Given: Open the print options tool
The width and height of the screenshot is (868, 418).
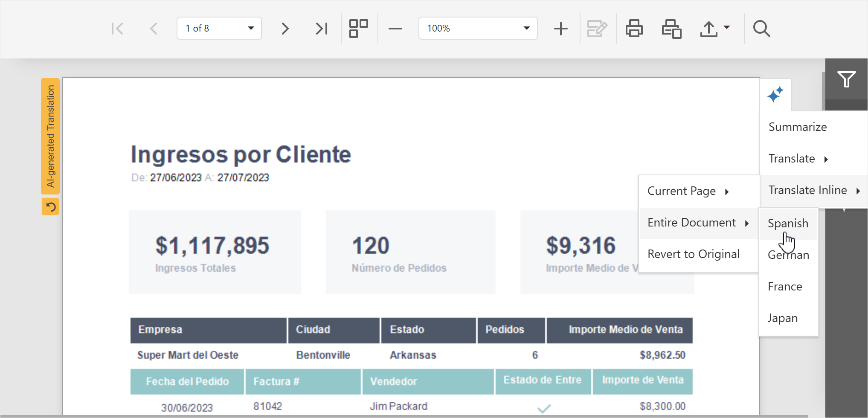Looking at the screenshot, I should (671, 28).
